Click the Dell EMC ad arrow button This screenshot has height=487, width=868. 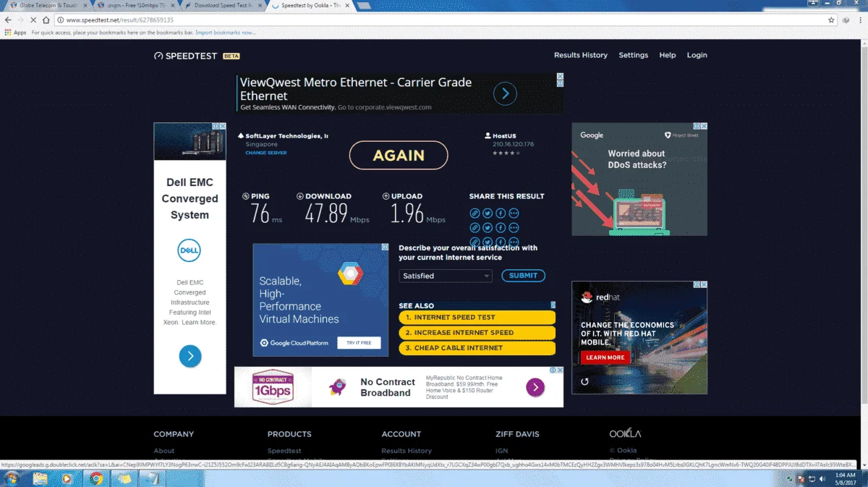(190, 356)
